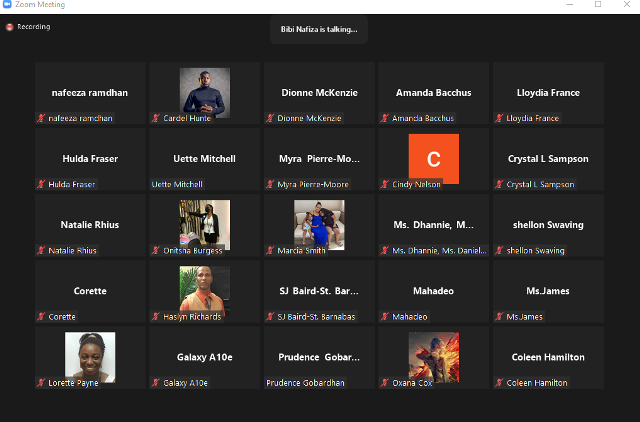This screenshot has height=422, width=640.
Task: Click muted mic icon on nafeeza ramdhan tile
Action: [x=42, y=118]
